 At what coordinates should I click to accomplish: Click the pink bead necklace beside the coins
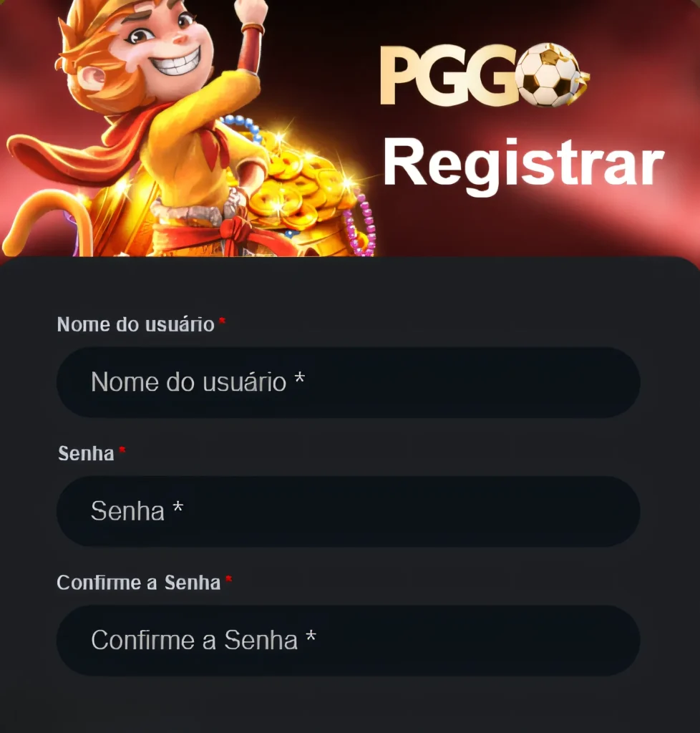(361, 223)
